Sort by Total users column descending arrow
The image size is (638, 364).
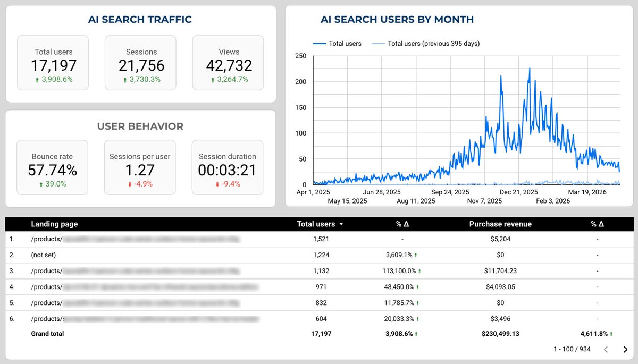(x=341, y=224)
